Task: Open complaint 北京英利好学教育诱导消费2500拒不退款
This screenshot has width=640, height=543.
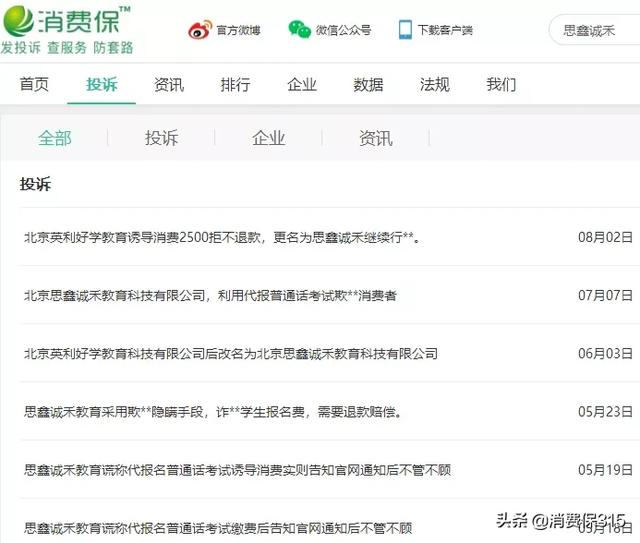Action: (222, 237)
